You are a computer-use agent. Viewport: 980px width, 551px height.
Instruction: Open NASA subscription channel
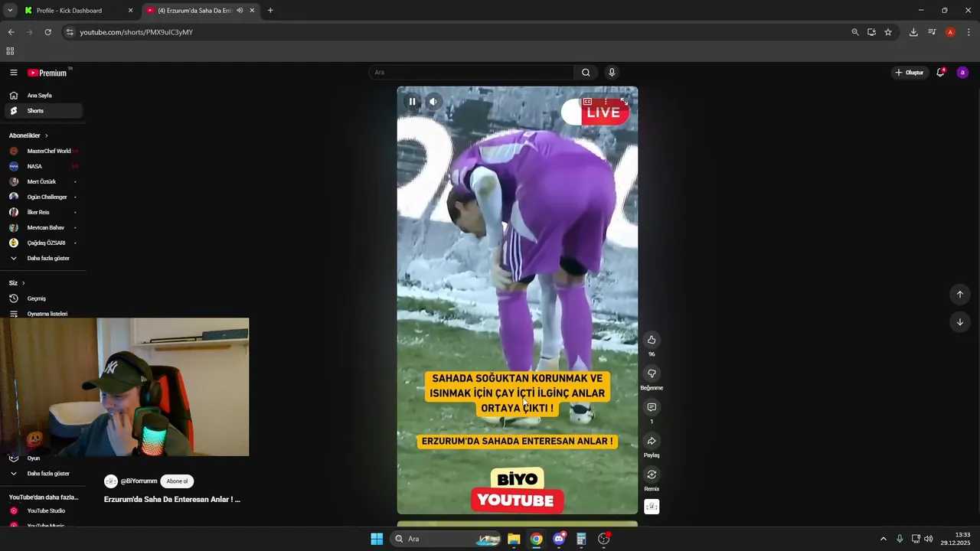[43, 166]
